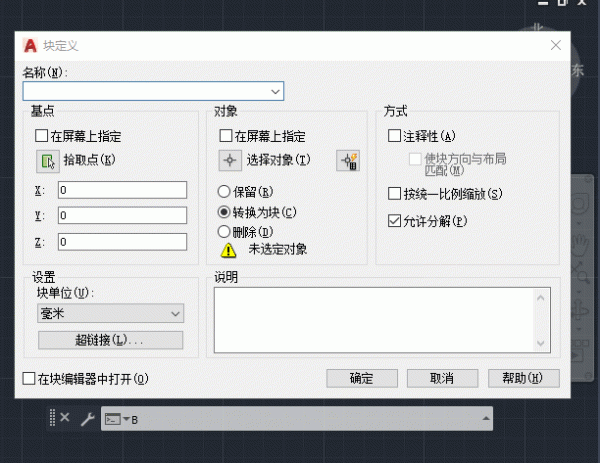Viewport: 600px width, 463px height.
Task: Enable 按统一比例缩放 checkbox
Action: 394,194
